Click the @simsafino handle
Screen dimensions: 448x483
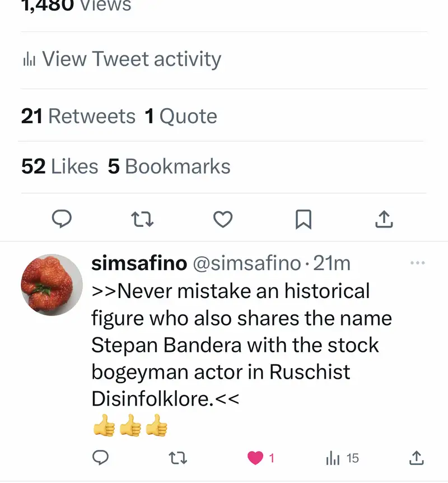[x=246, y=263]
